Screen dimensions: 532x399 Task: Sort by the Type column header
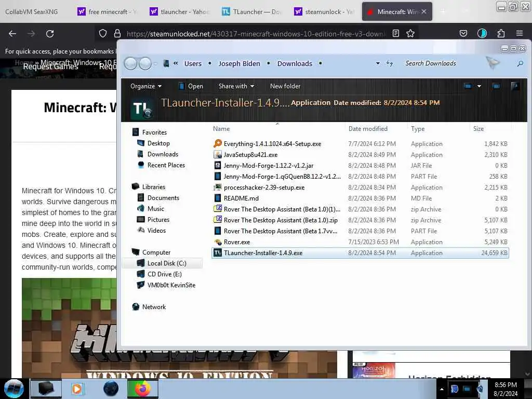pos(417,129)
